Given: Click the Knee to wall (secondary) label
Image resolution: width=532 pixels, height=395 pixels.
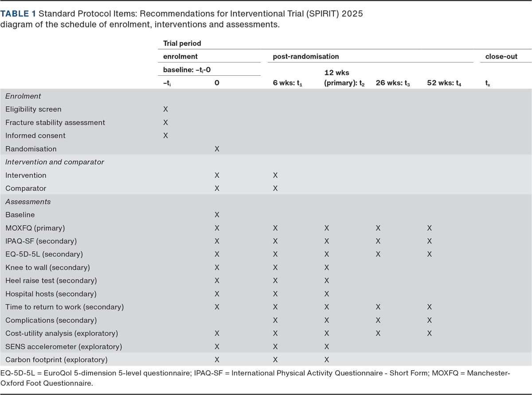Looking at the screenshot, I should [x=47, y=267].
